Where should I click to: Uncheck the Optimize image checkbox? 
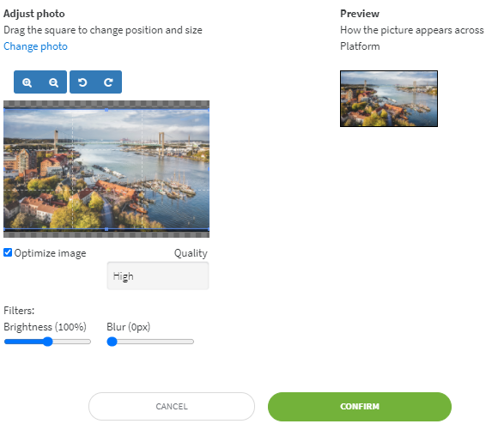8,252
